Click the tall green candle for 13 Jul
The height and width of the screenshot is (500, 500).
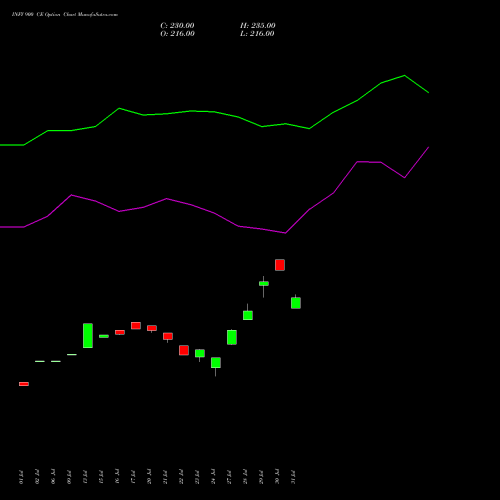[x=88, y=335]
